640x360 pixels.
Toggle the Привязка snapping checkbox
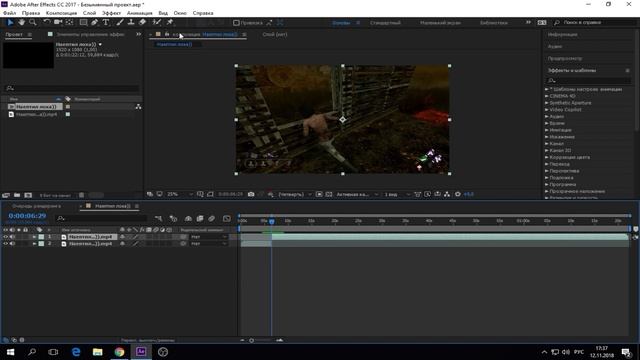(x=236, y=23)
